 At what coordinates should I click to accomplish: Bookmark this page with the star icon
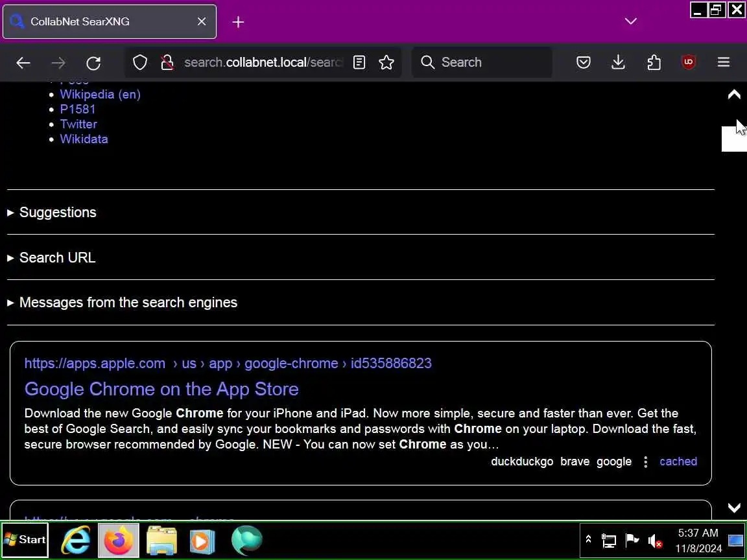(386, 62)
